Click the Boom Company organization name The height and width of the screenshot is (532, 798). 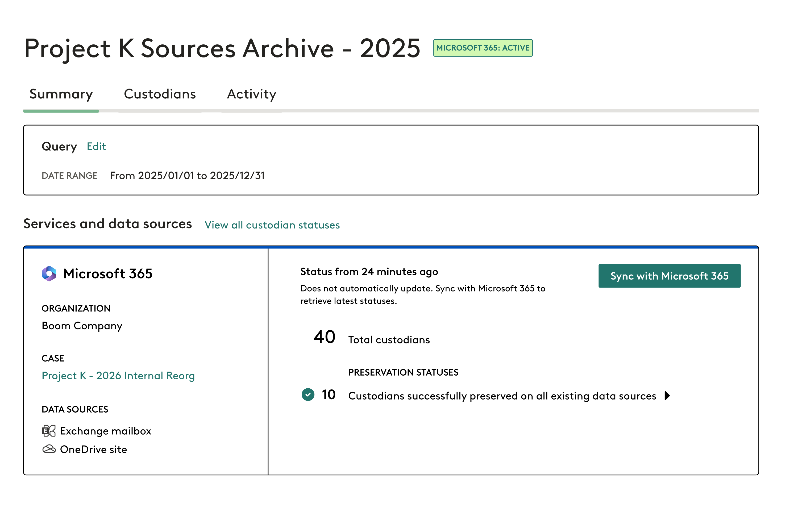click(82, 326)
